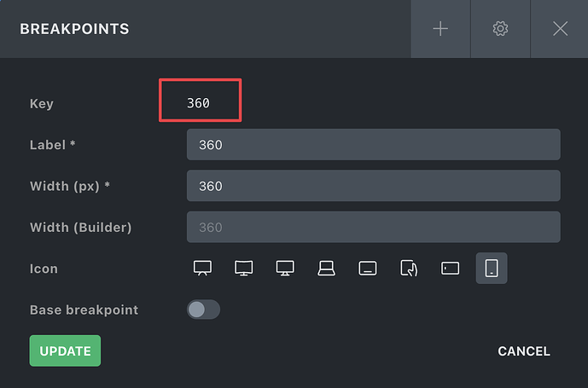The height and width of the screenshot is (388, 588).
Task: Choose the portrait mobile phone icon
Action: tap(492, 269)
